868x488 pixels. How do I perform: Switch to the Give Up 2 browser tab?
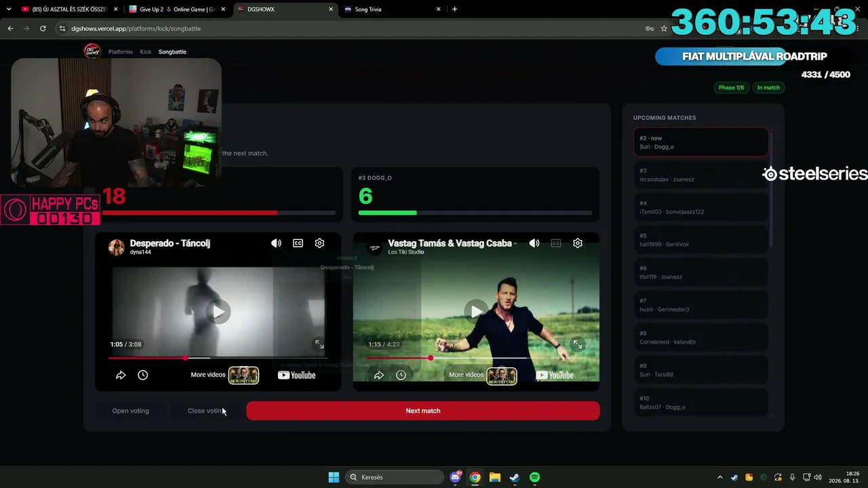coord(177,9)
